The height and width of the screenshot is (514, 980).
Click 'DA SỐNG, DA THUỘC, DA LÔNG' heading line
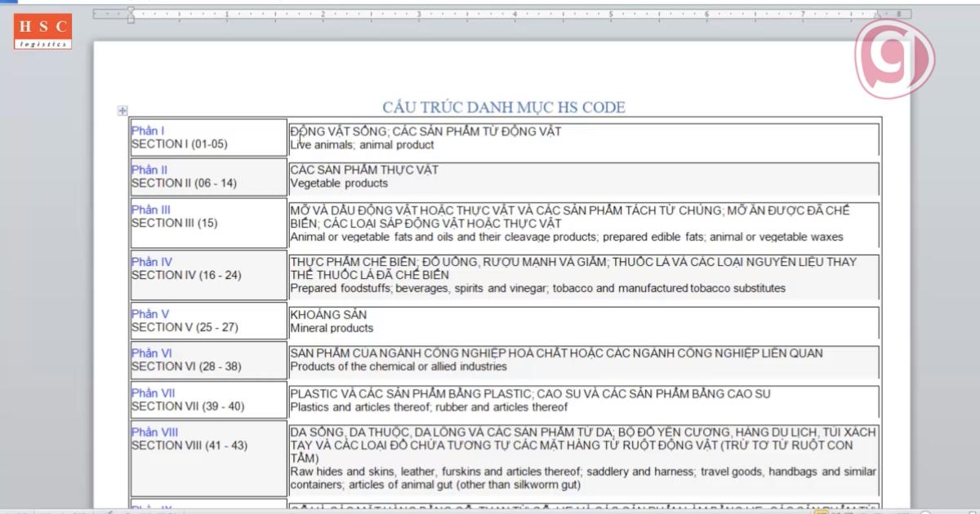click(583, 432)
